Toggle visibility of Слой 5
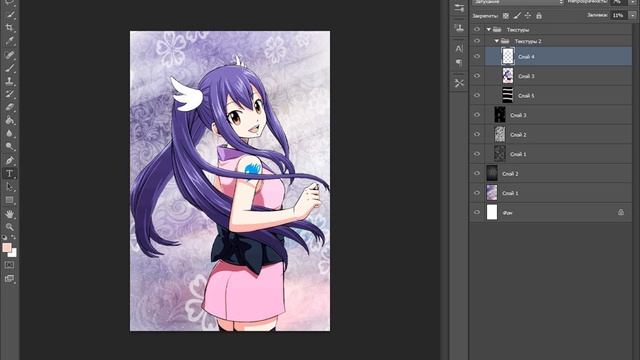 pos(477,95)
